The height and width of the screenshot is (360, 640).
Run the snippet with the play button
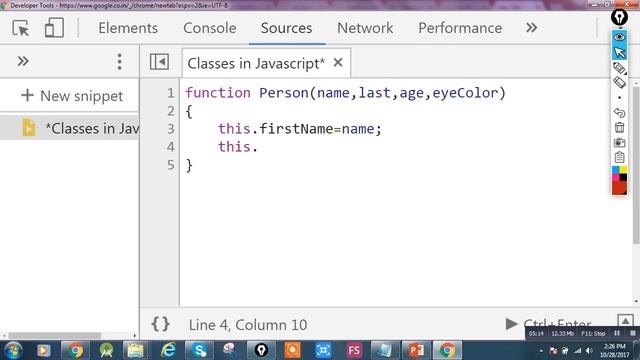click(511, 324)
